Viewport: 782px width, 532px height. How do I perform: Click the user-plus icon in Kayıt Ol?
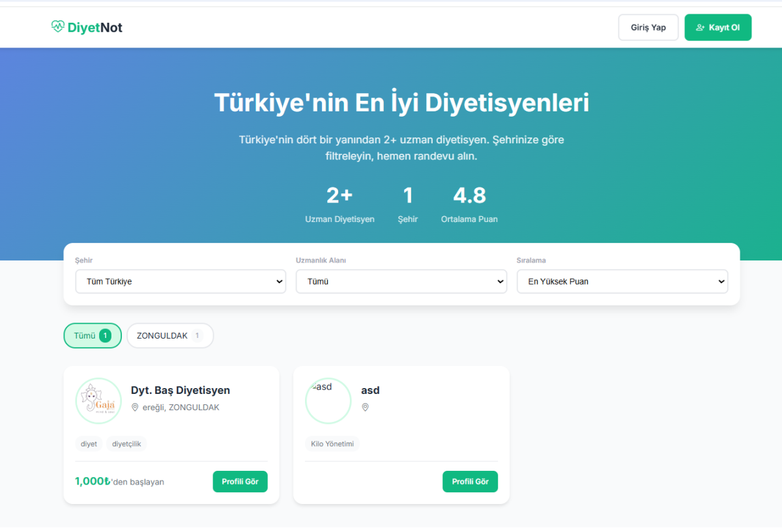[x=701, y=28]
